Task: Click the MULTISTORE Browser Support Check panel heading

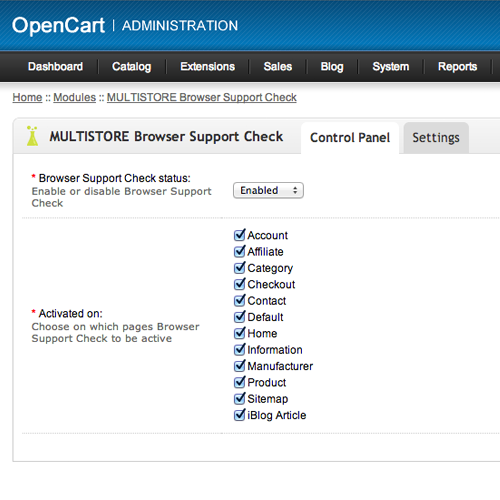Action: [x=166, y=137]
